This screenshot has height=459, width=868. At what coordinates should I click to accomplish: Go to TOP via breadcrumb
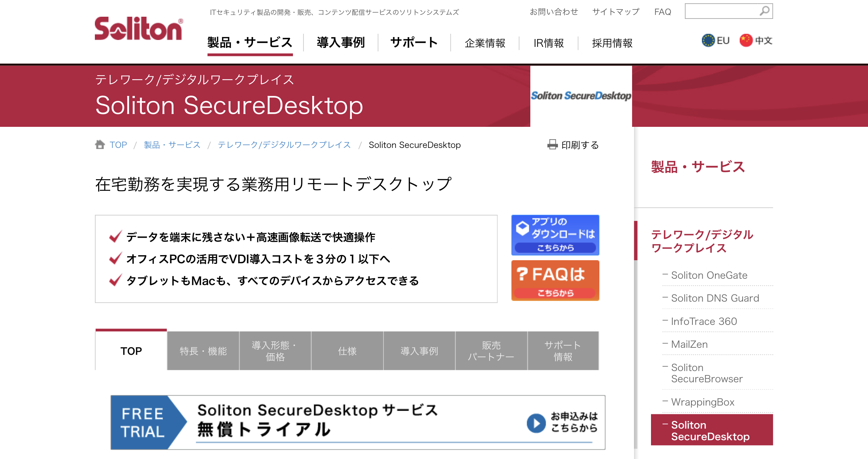coord(118,145)
